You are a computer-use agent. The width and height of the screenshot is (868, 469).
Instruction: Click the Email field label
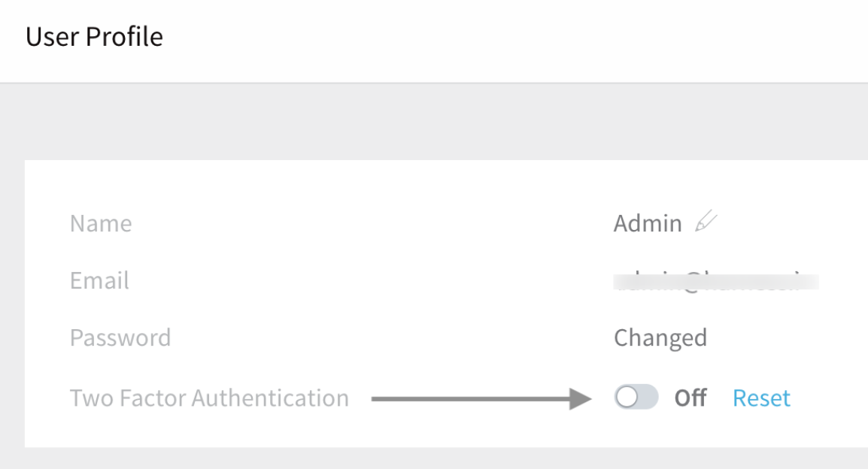[99, 280]
